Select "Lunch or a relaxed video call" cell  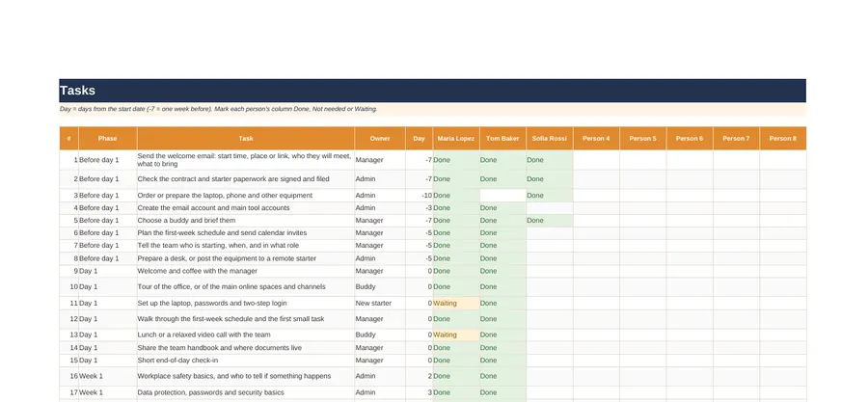pos(246,335)
